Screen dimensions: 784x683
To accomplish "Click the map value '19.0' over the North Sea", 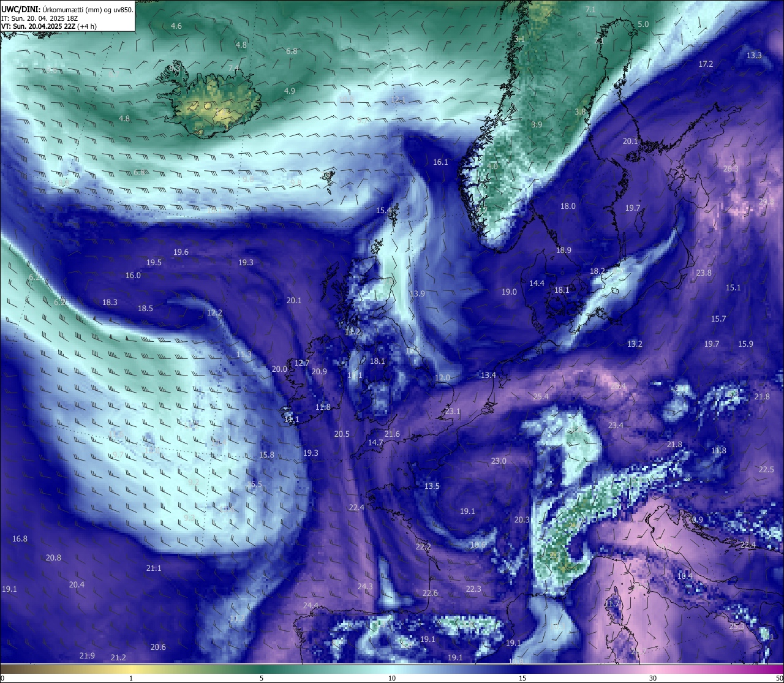I will click(x=509, y=292).
